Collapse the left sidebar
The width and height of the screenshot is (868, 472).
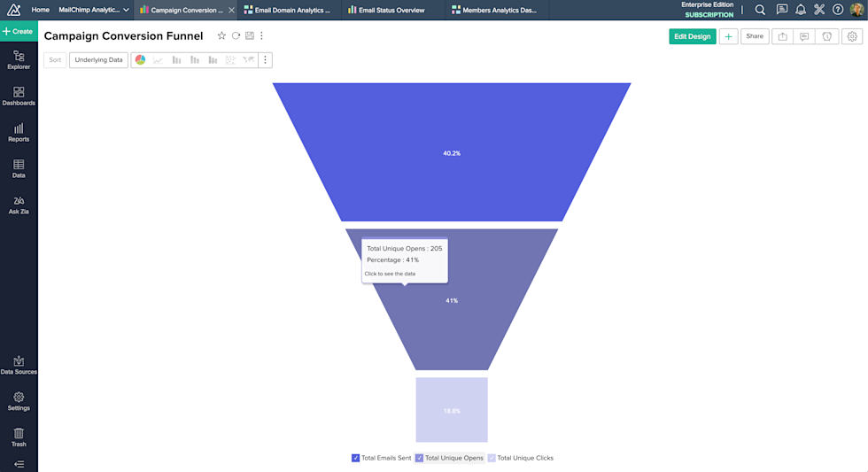[x=19, y=464]
